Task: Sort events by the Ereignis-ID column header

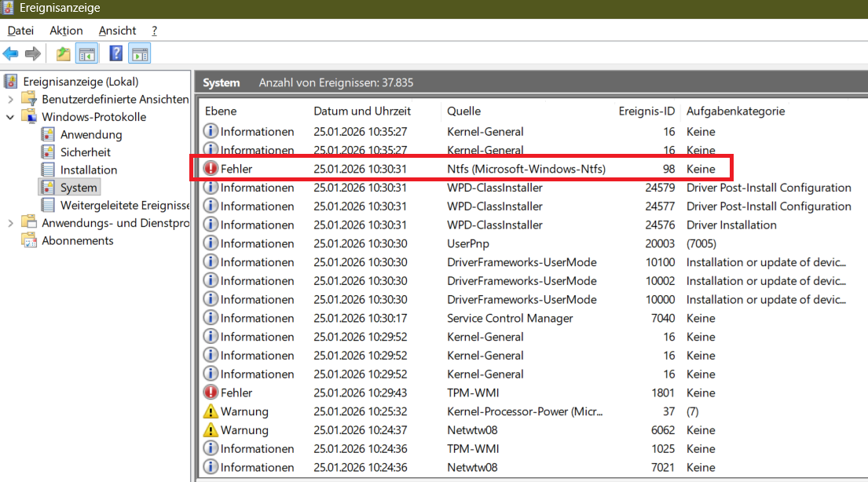Action: [646, 111]
